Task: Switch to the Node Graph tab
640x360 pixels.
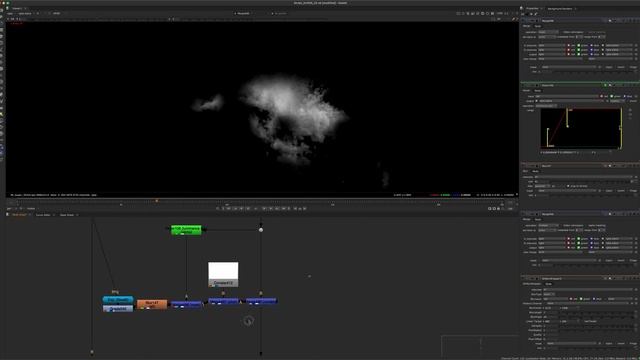Action: pos(19,215)
